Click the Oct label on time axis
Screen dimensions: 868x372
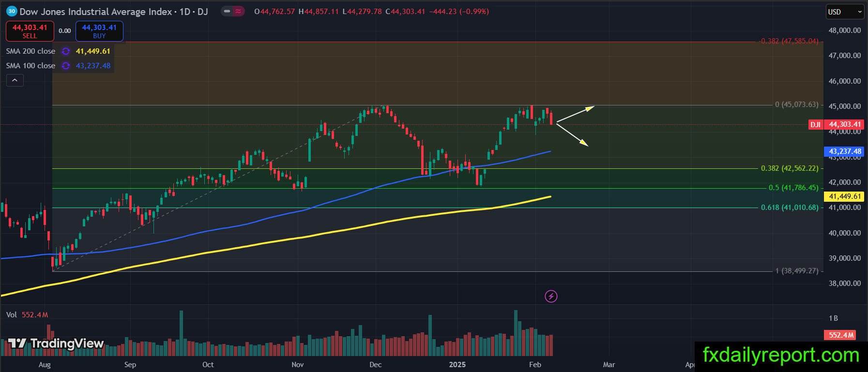(x=208, y=365)
